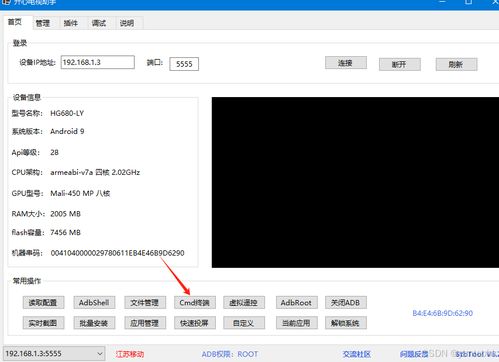Launch AdbShell from common operations
The width and height of the screenshot is (499, 362).
[94, 303]
